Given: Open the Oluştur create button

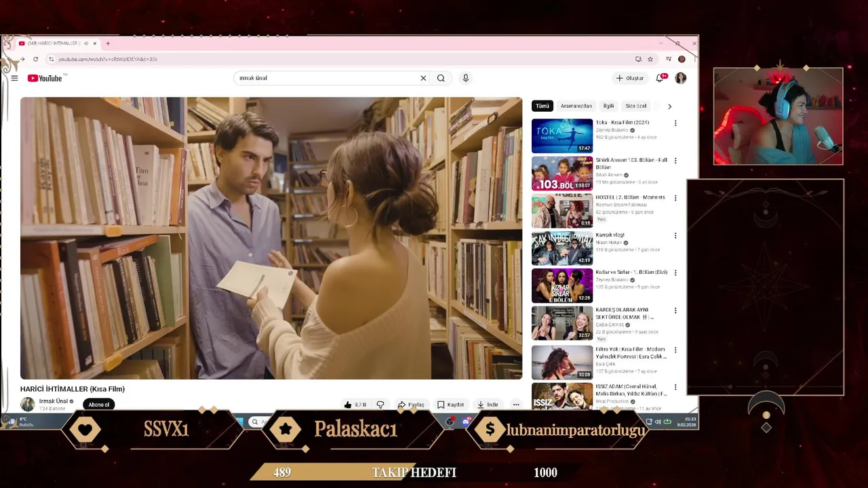Looking at the screenshot, I should click(629, 78).
